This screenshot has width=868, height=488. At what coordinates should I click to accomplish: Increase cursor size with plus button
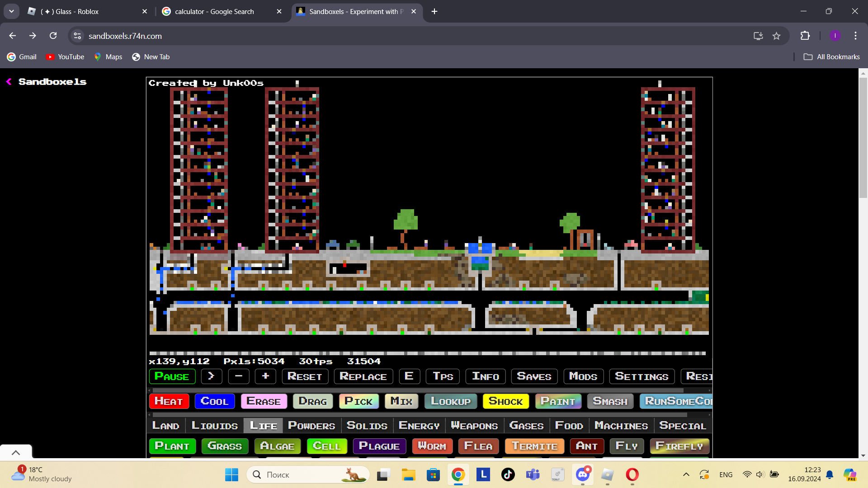point(265,376)
